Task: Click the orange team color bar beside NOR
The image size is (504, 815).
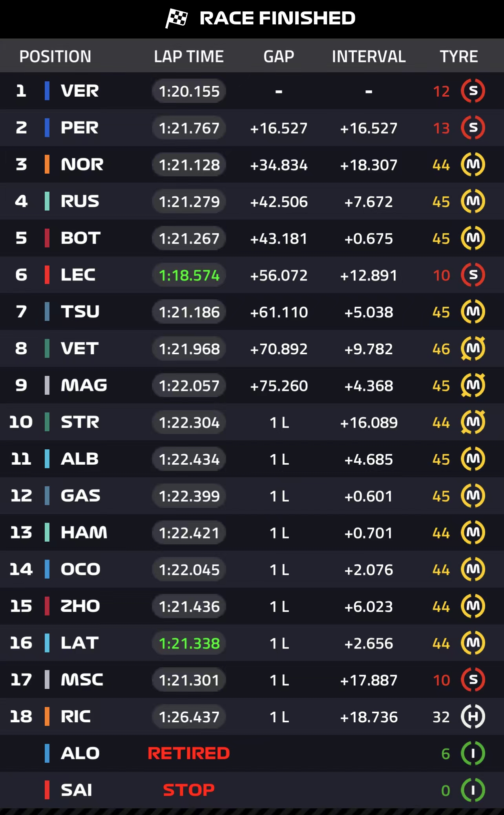Action: click(47, 165)
